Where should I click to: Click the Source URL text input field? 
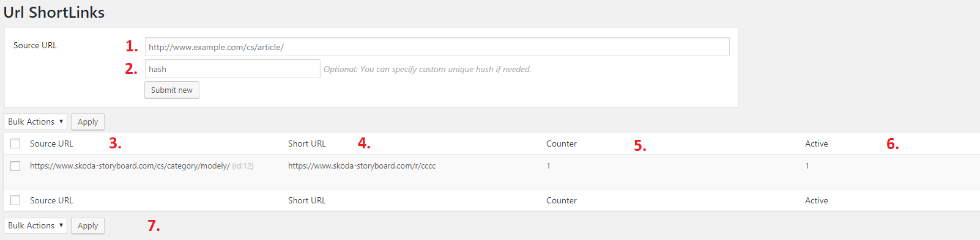pyautogui.click(x=437, y=47)
